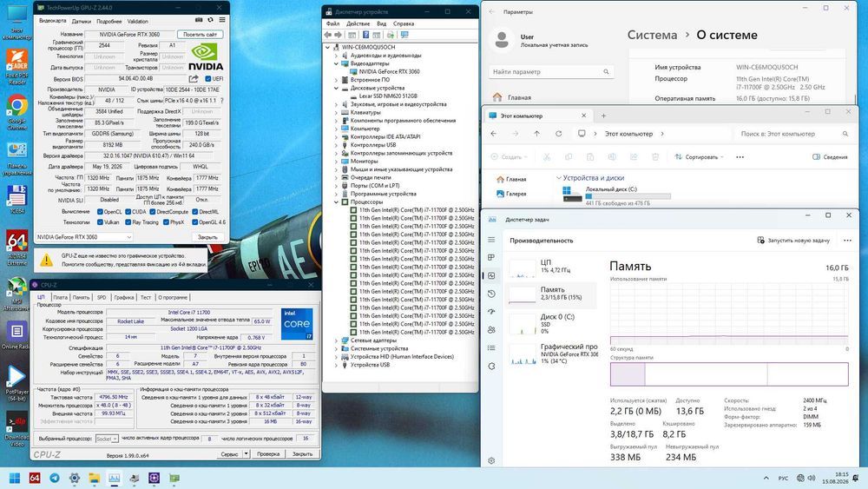Click Закрыть button in GPU-Z
The width and height of the screenshot is (868, 489).
pos(207,237)
